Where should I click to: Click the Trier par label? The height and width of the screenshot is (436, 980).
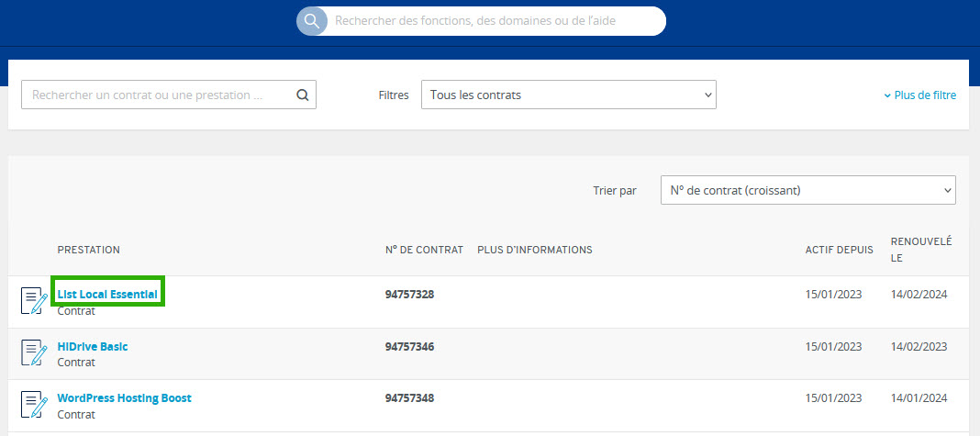click(x=615, y=190)
